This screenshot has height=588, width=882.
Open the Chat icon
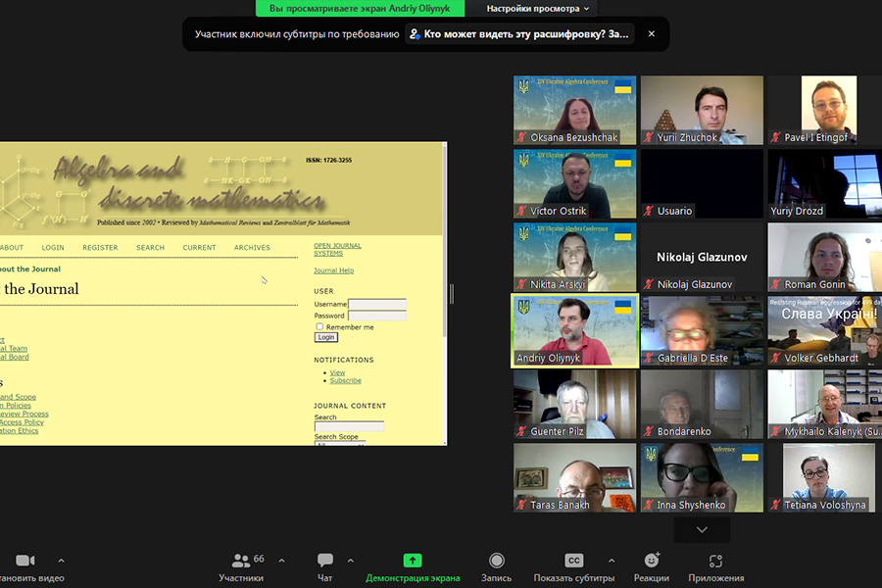[x=325, y=561]
